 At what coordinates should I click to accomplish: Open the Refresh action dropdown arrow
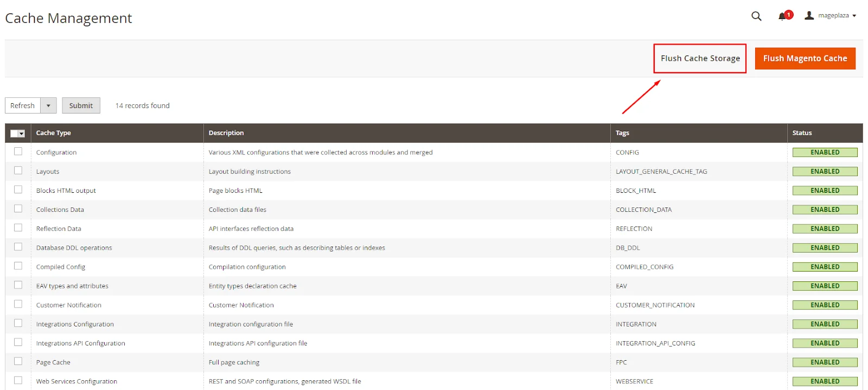point(48,105)
